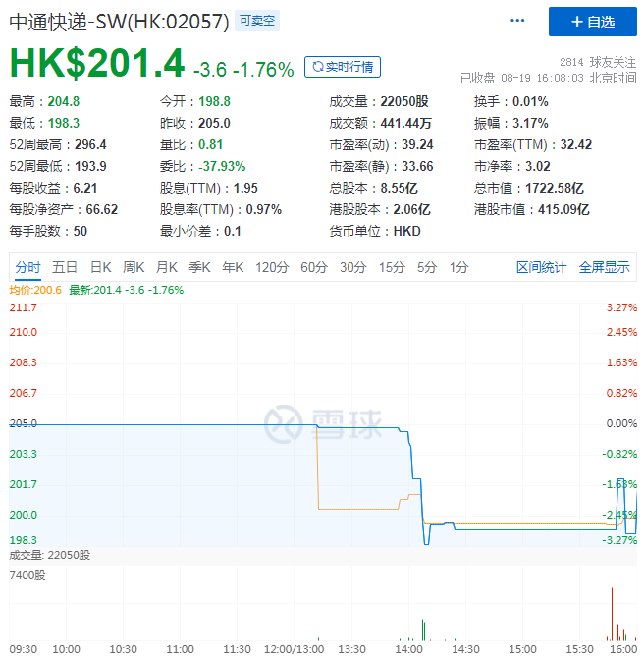Add stock to watchlist with 自选 button
Viewport: 644px width, 665px height.
pos(592,22)
